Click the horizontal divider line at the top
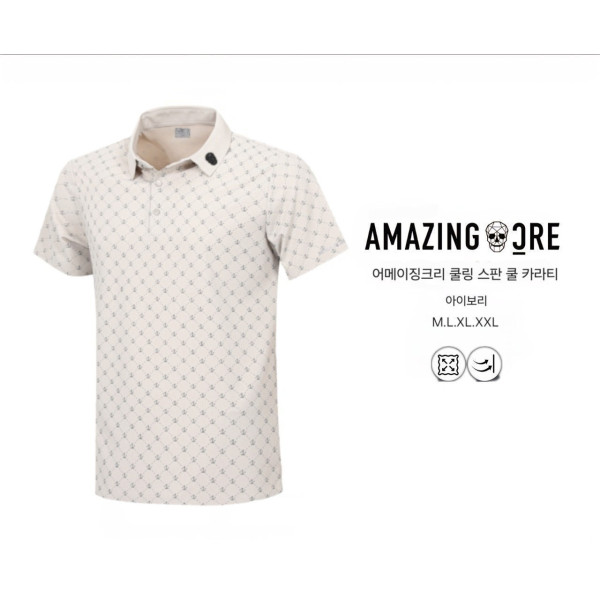 300,55
